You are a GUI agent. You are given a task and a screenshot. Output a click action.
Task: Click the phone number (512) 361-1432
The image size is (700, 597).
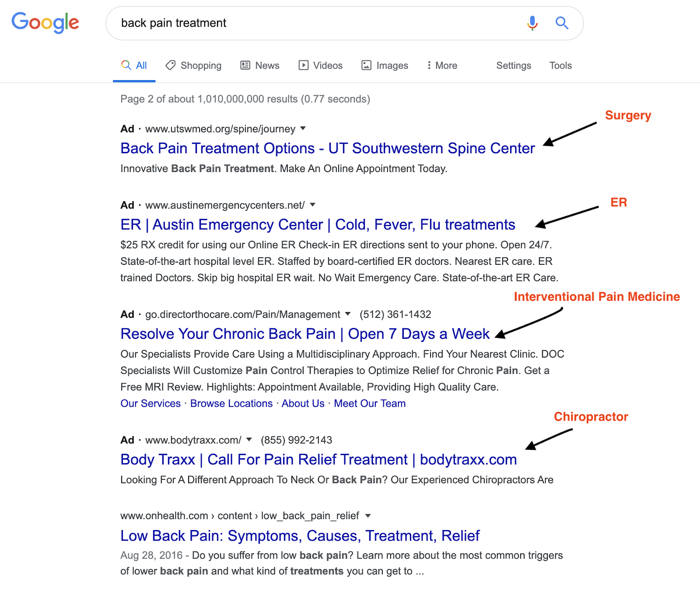coord(395,314)
